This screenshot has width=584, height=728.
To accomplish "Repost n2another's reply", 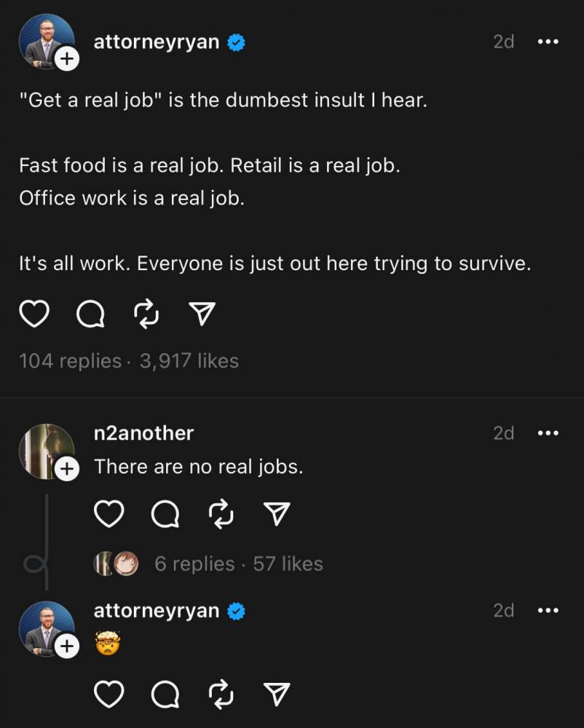I will click(x=221, y=514).
